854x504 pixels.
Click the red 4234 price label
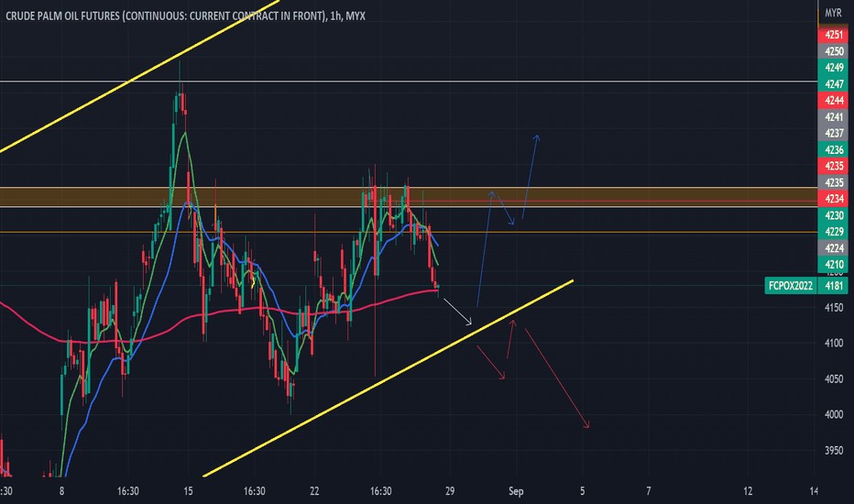[x=833, y=199]
